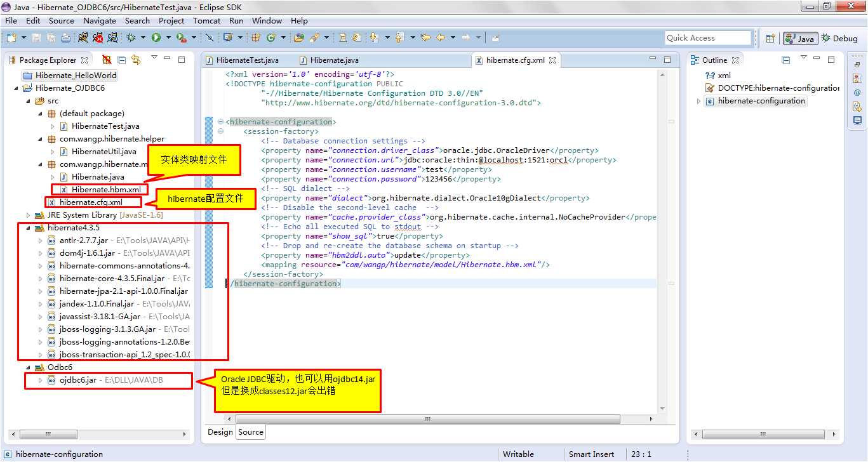Click Smart Insert in the status bar
Image resolution: width=868 pixels, height=462 pixels.
click(591, 454)
